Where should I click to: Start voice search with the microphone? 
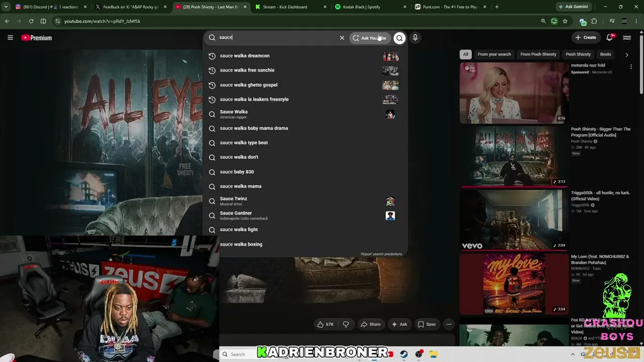click(415, 37)
